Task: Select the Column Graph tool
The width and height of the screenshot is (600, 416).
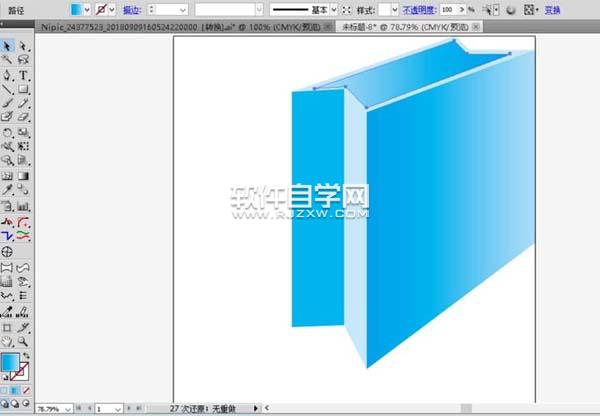Action: point(23,207)
